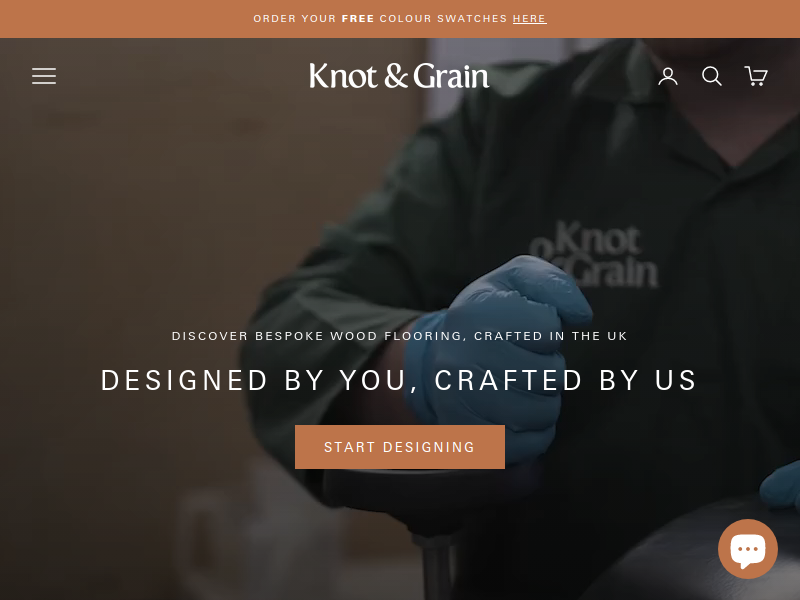Image resolution: width=800 pixels, height=600 pixels.
Task: Follow the HERE swatches link
Action: 529,19
